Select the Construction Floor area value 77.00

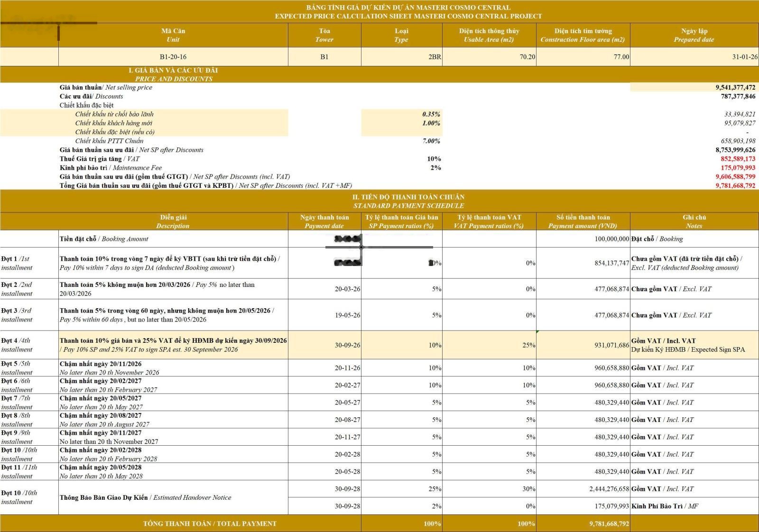pyautogui.click(x=583, y=57)
